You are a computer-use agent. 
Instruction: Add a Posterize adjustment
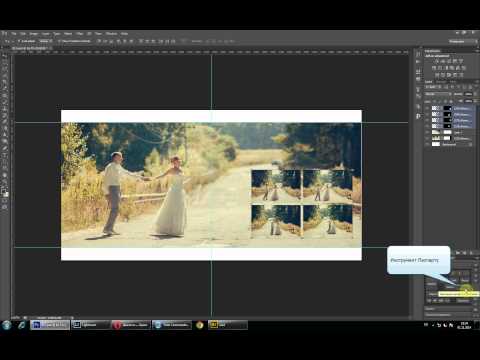point(443,75)
